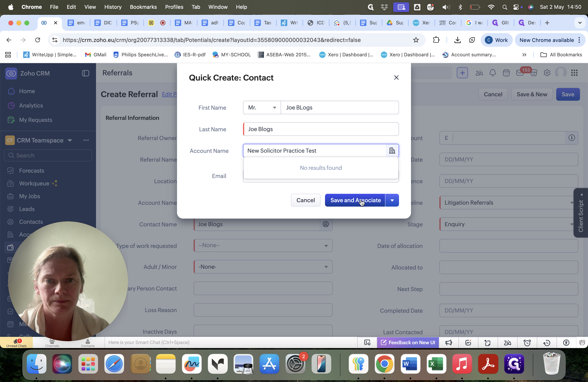Click the quick create plus icon
This screenshot has height=382, width=588.
(462, 73)
